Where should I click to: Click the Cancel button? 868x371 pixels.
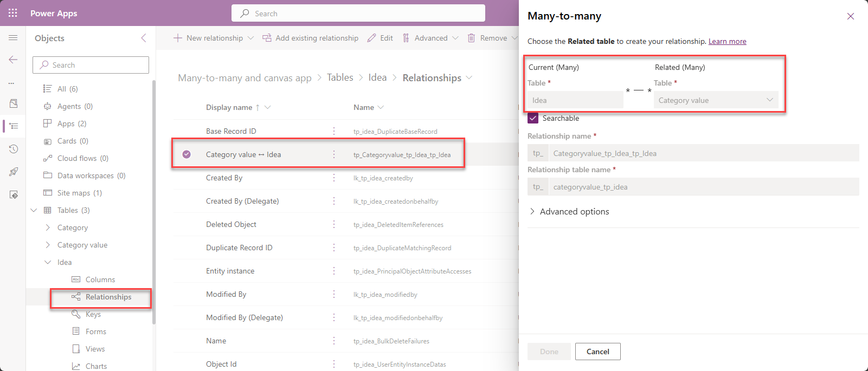[597, 352]
